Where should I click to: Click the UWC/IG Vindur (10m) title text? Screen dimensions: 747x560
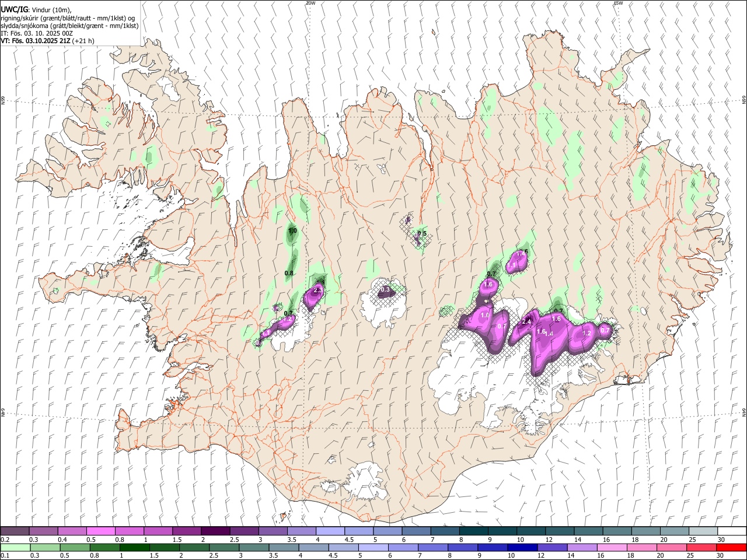point(36,10)
